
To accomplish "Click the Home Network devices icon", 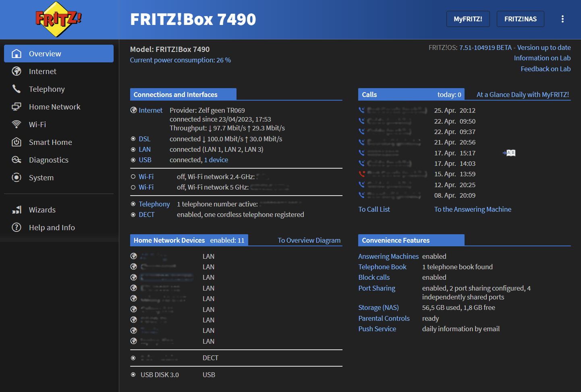I will pyautogui.click(x=16, y=107).
